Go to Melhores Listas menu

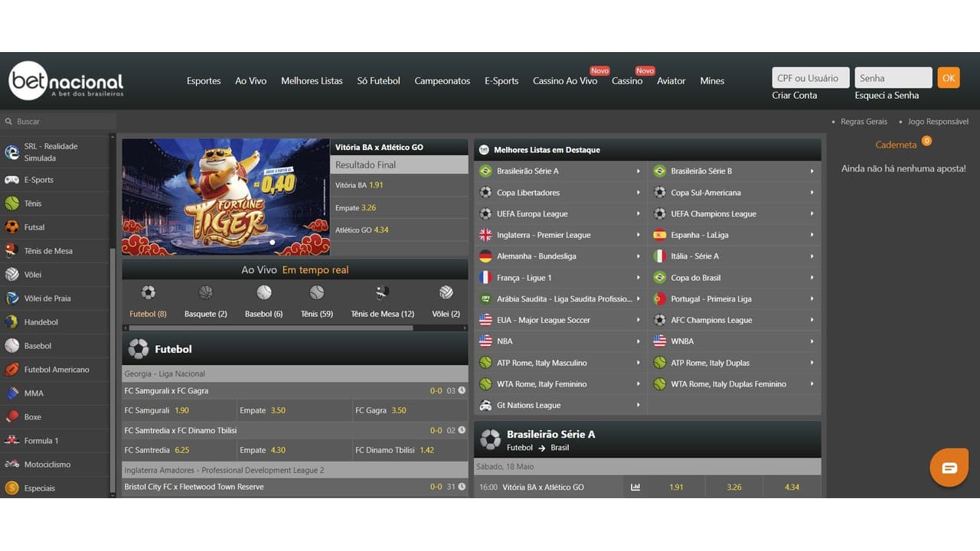(312, 81)
